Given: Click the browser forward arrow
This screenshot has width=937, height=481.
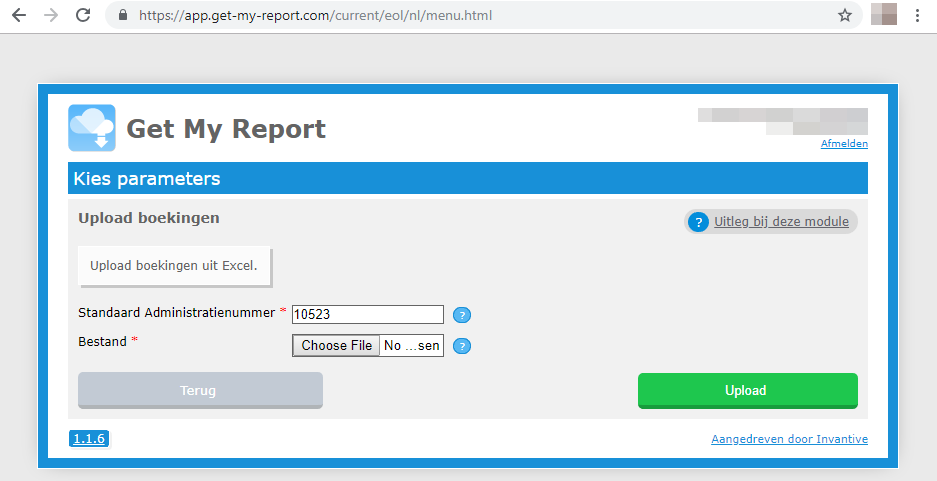Looking at the screenshot, I should [51, 16].
